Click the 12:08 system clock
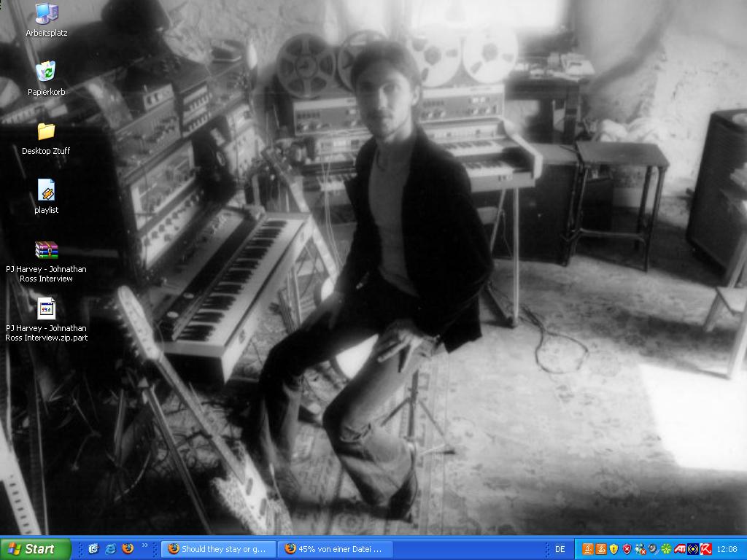Screen dimensions: 747x560 pos(727,549)
